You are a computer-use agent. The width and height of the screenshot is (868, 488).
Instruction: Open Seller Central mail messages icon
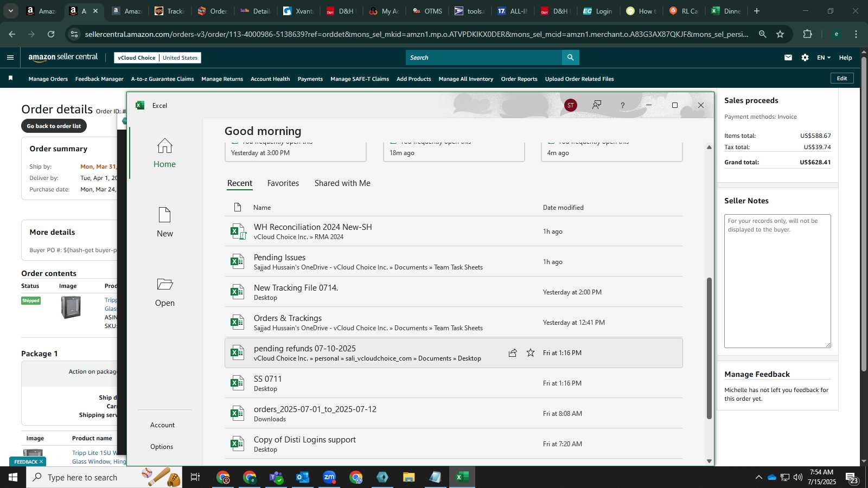pos(788,57)
